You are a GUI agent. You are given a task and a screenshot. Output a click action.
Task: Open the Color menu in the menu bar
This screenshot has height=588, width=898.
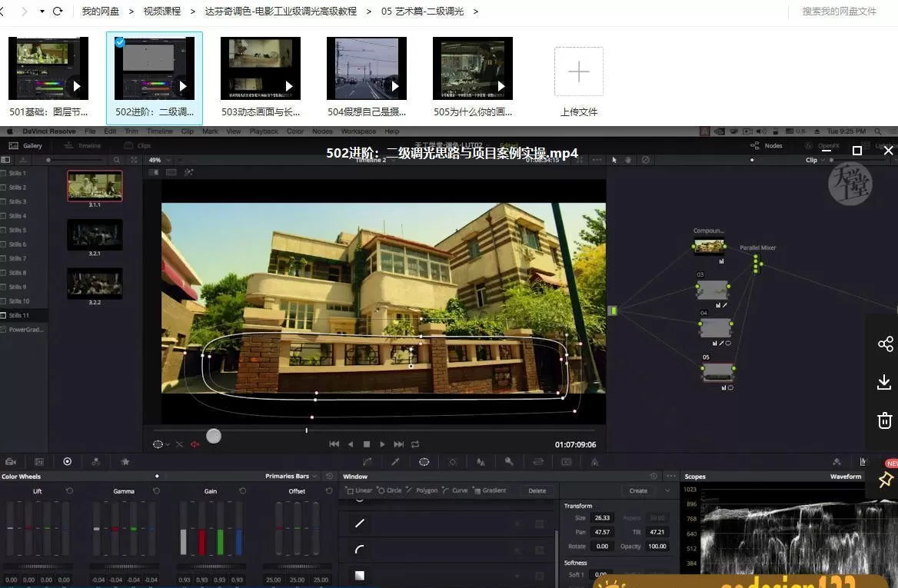point(294,131)
